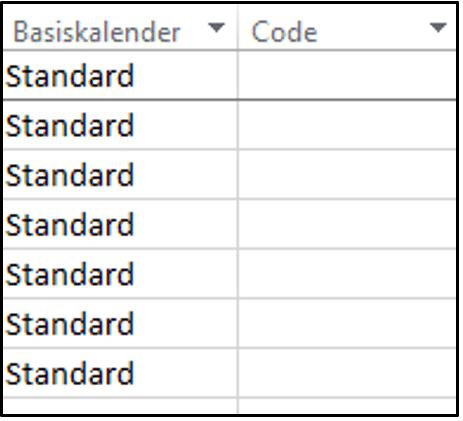Click the blank Basiskalender cell below last Standard
The image size is (463, 421).
click(120, 406)
